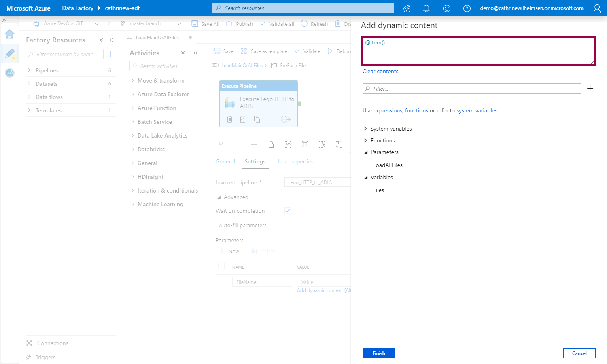
Task: Open the user account profile icon
Action: [x=597, y=8]
